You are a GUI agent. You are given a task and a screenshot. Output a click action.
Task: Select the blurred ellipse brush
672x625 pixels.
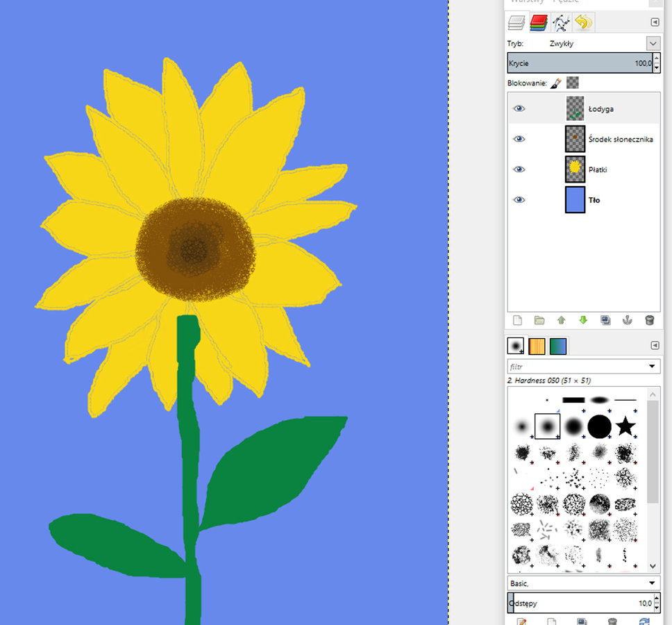pyautogui.click(x=599, y=401)
